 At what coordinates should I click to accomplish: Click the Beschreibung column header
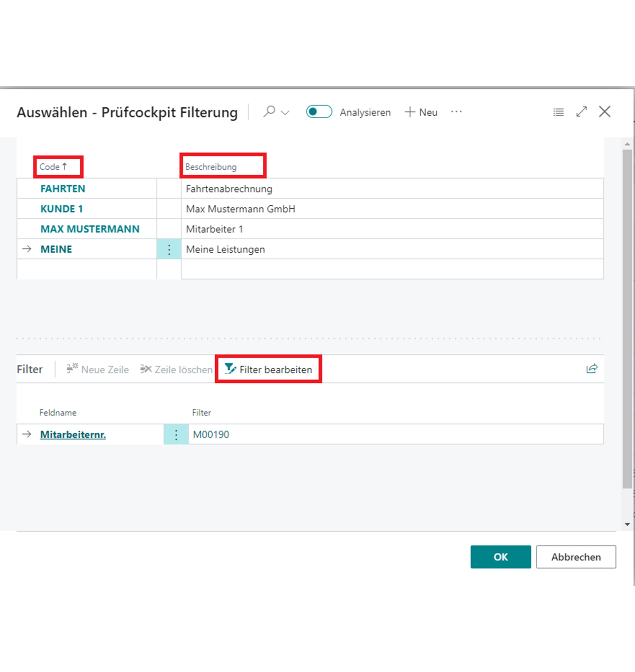pyautogui.click(x=211, y=167)
